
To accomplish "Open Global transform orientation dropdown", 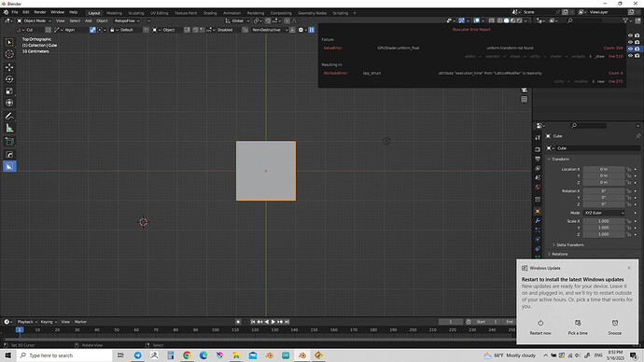I will pos(237,21).
